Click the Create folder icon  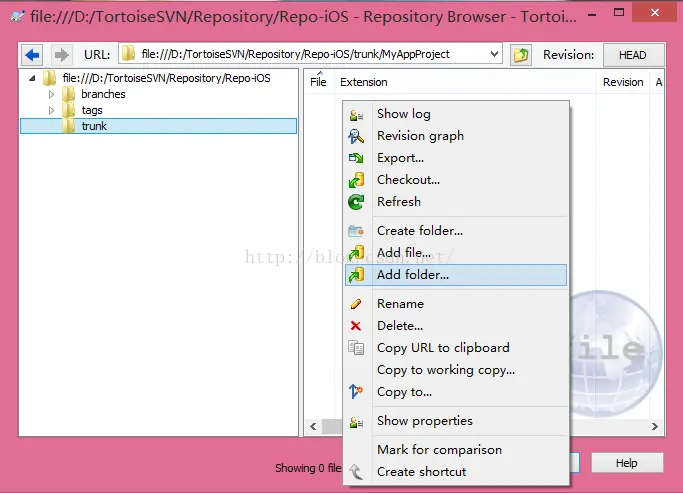(356, 231)
